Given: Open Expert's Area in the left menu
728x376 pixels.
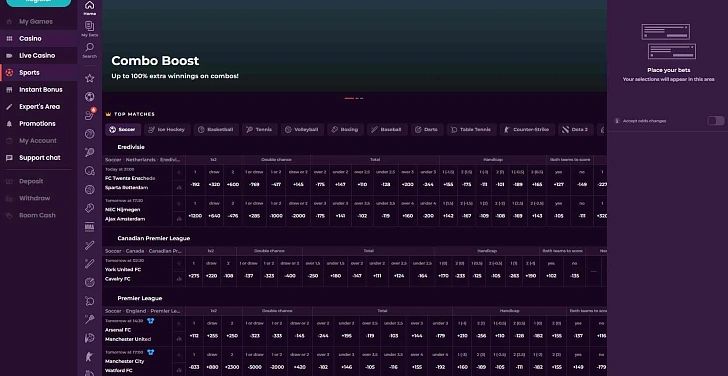Looking at the screenshot, I should point(39,107).
